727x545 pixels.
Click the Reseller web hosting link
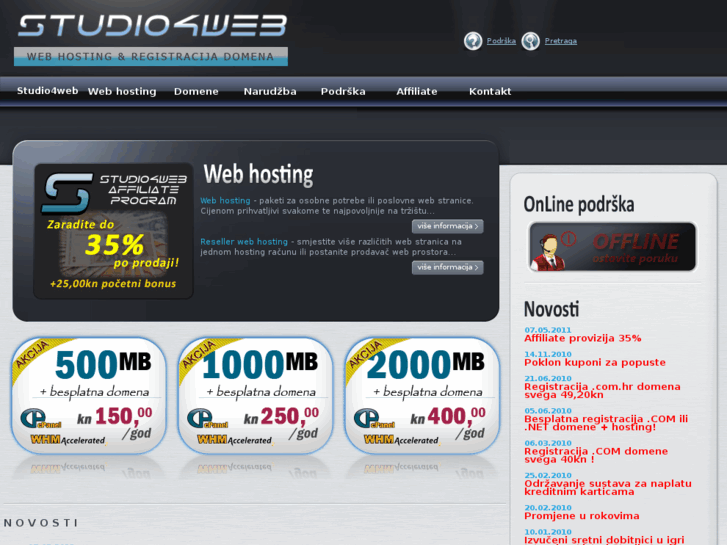pos(244,242)
